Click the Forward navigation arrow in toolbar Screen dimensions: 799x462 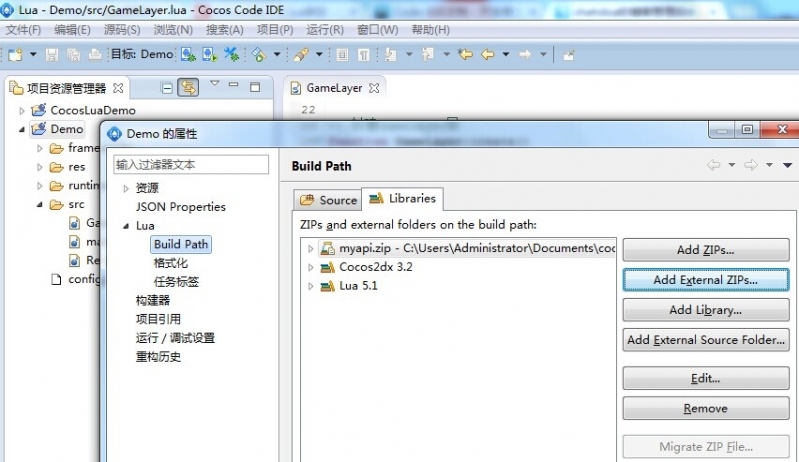point(525,54)
